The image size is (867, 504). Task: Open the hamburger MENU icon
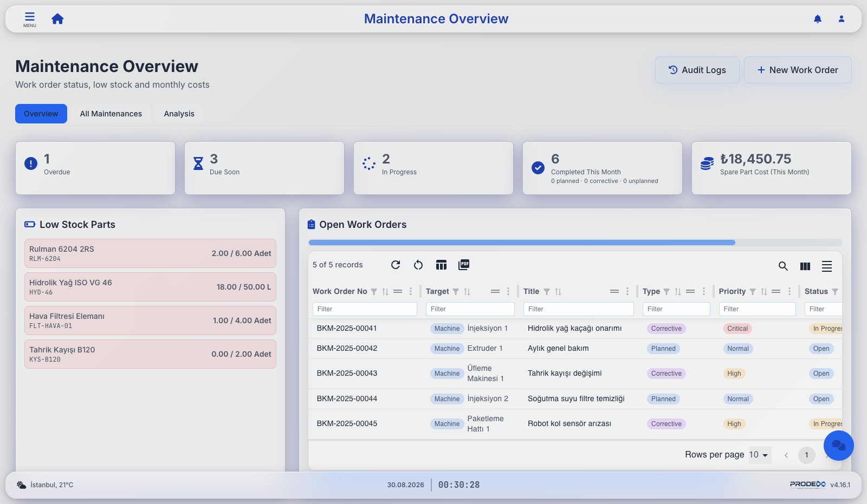click(30, 19)
